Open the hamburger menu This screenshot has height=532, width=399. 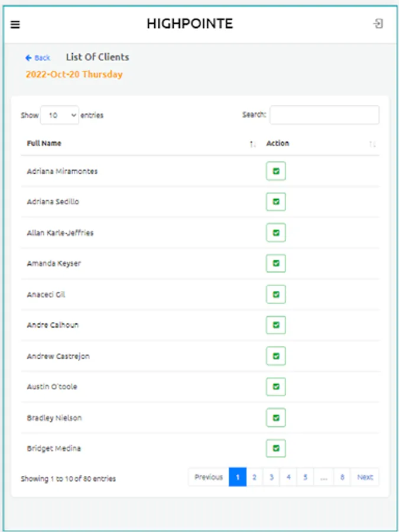click(x=15, y=24)
